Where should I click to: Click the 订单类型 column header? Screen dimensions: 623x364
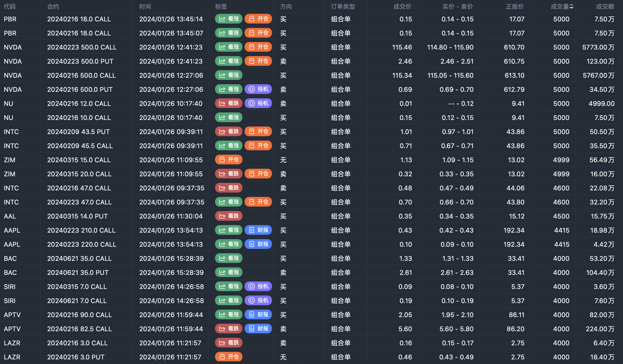pyautogui.click(x=343, y=6)
